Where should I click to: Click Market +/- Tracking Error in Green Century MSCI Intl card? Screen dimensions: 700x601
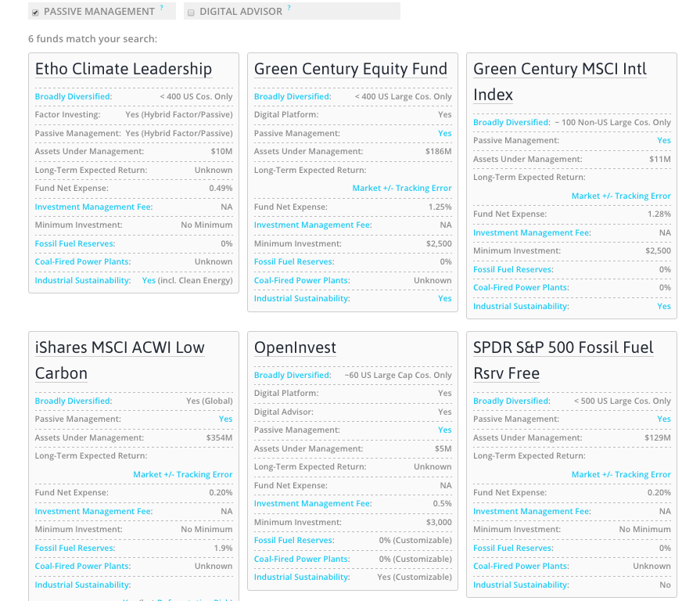point(621,196)
